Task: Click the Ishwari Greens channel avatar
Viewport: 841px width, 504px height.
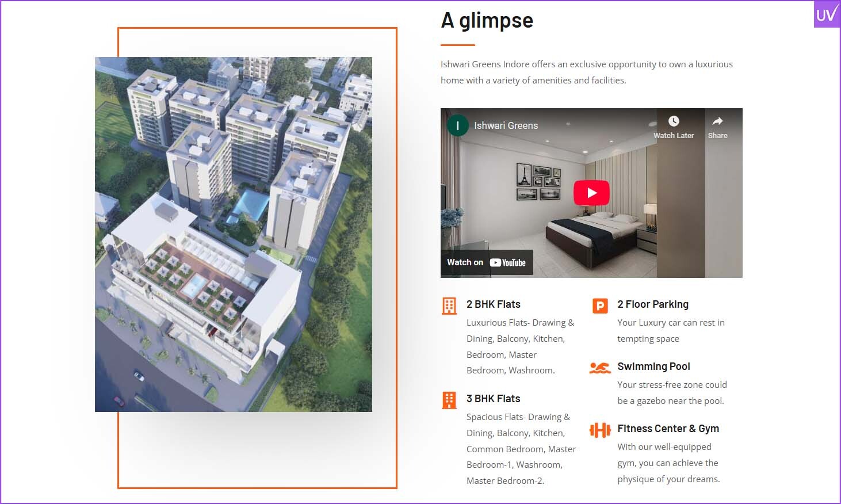Action: (x=458, y=125)
